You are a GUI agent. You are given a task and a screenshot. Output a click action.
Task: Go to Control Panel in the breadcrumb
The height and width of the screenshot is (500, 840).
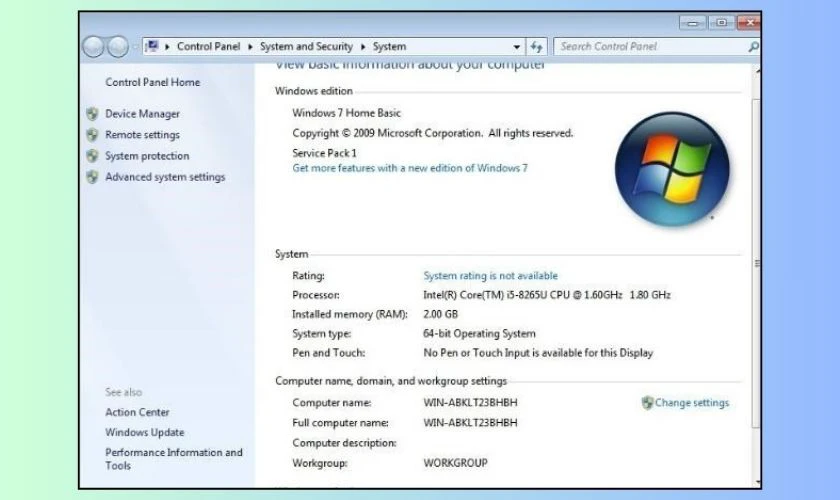(208, 47)
